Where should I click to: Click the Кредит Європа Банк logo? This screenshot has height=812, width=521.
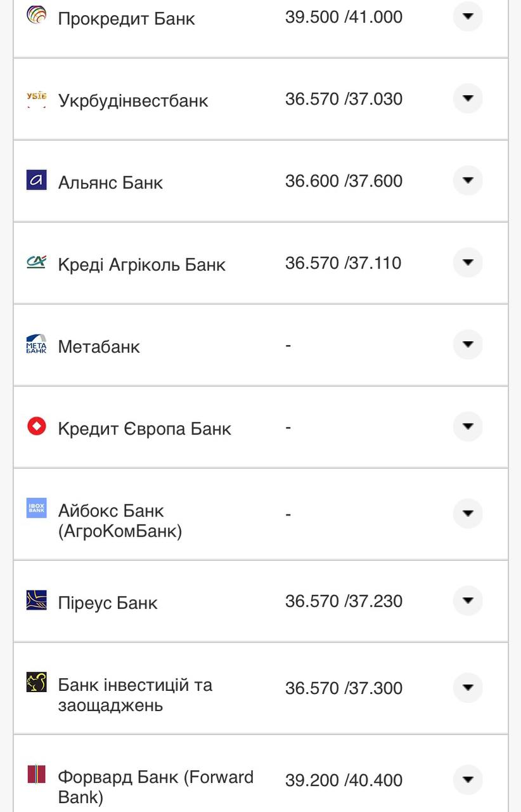[36, 426]
